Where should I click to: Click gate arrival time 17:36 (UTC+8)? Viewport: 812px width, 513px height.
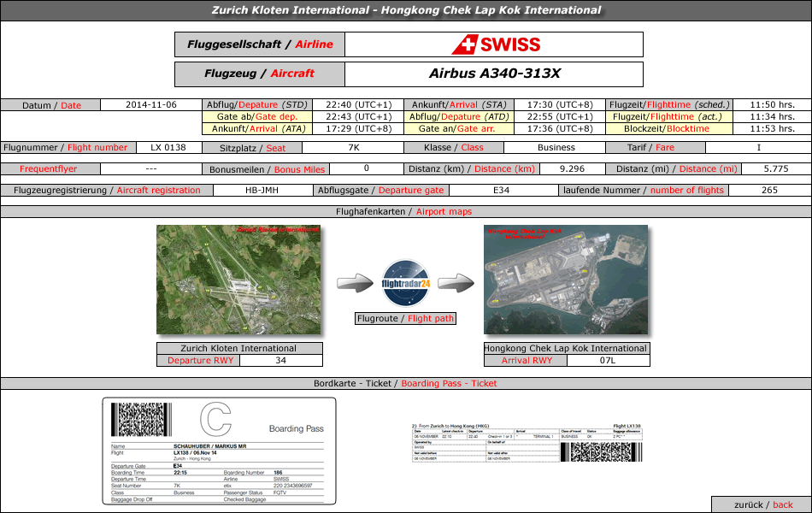(560, 128)
